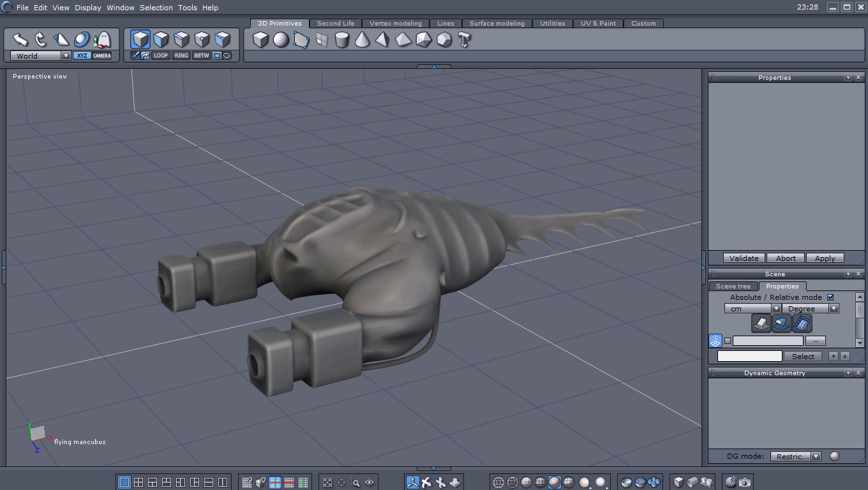Create a sphere primitive

[281, 40]
